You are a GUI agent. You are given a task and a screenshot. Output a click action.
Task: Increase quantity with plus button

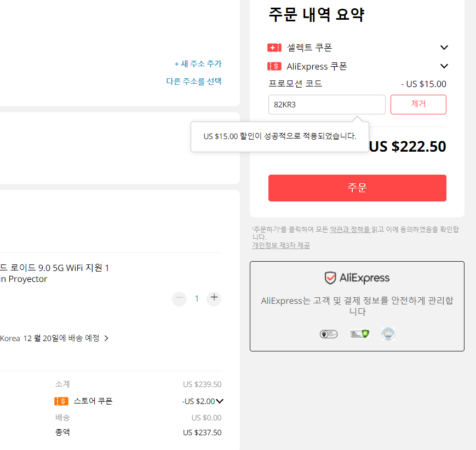[x=214, y=298]
